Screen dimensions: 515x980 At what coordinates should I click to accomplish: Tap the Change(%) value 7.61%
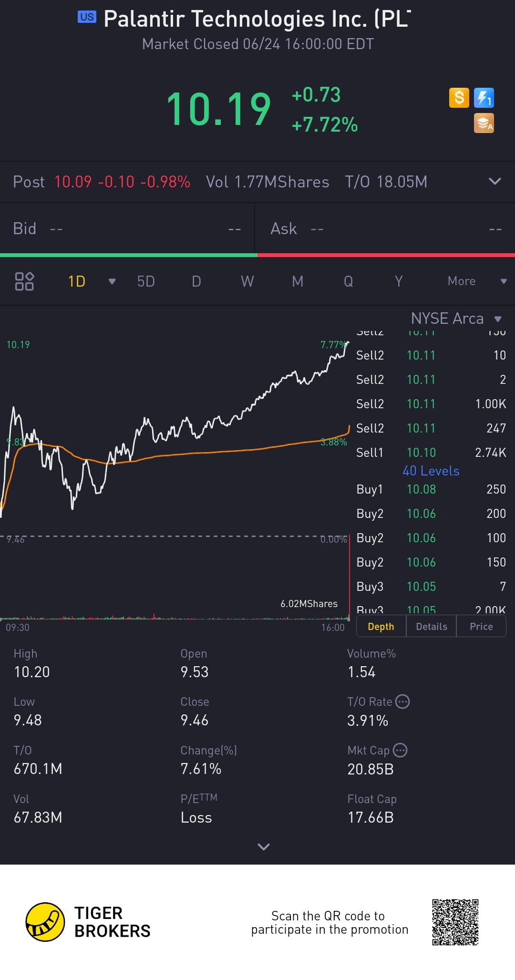click(x=201, y=769)
